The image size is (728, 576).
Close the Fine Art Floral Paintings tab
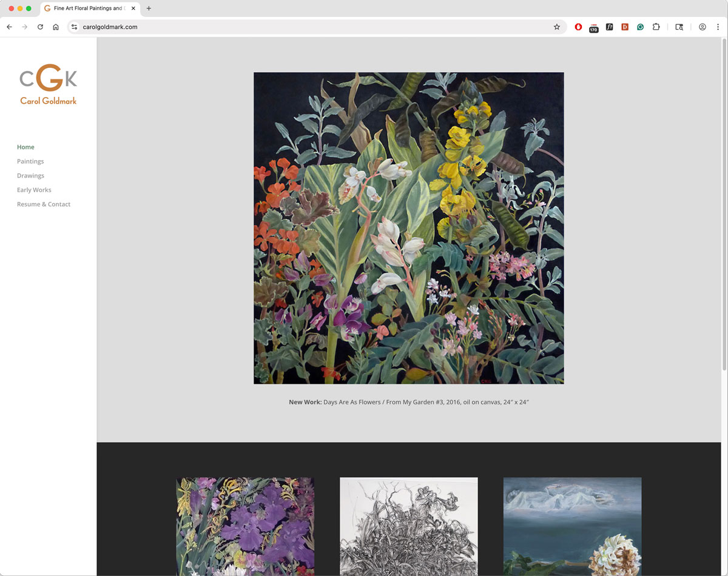click(133, 8)
